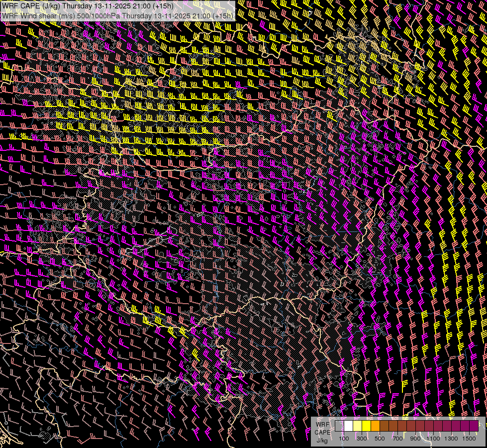487x448 pixels.
Task: Click the WRF text in legend box
Action: tap(323, 424)
